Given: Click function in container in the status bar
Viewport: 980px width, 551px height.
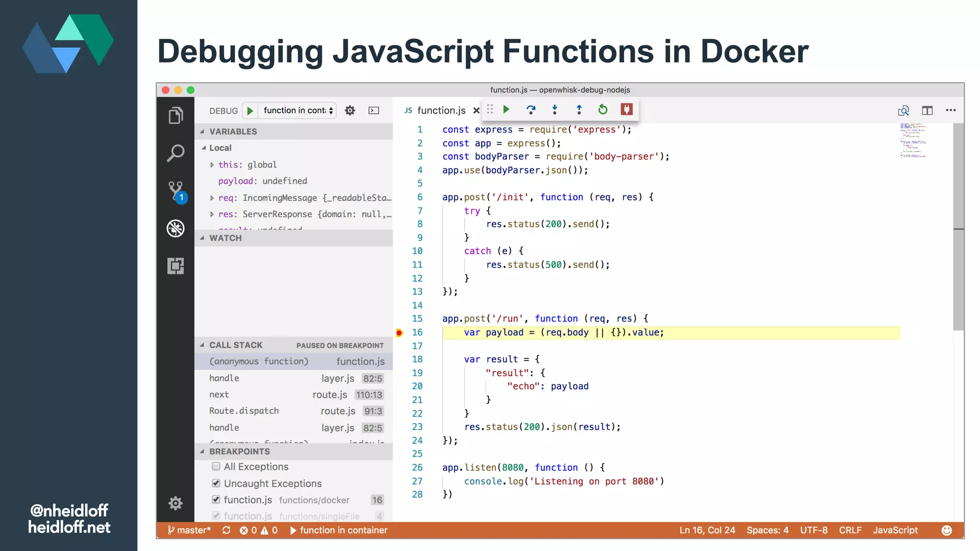Looking at the screenshot, I should click(339, 530).
